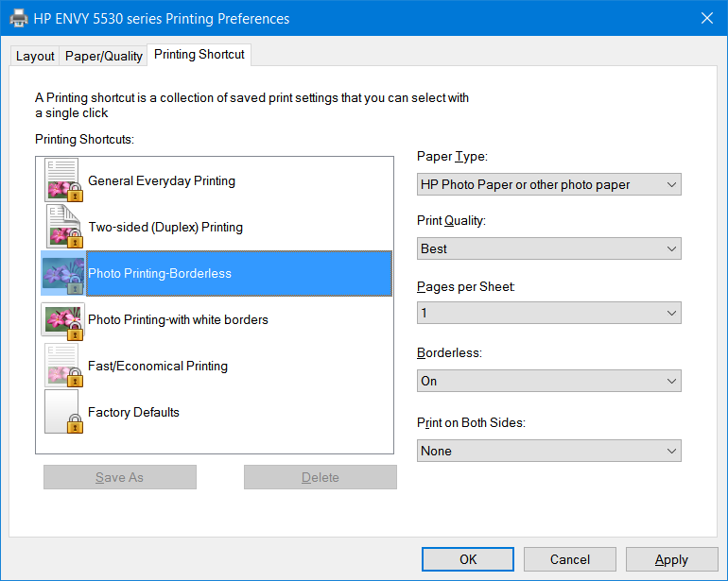Image resolution: width=728 pixels, height=581 pixels.
Task: Select Two-sided (Duplex) Printing text
Action: coord(165,227)
